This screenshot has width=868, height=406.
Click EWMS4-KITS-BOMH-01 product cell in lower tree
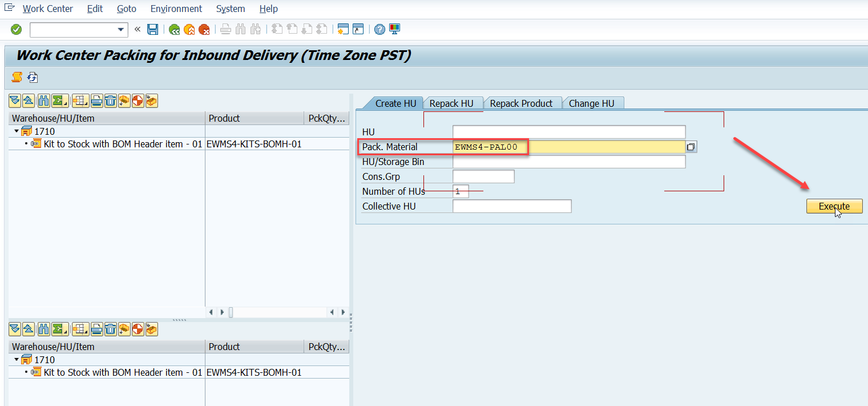[254, 372]
